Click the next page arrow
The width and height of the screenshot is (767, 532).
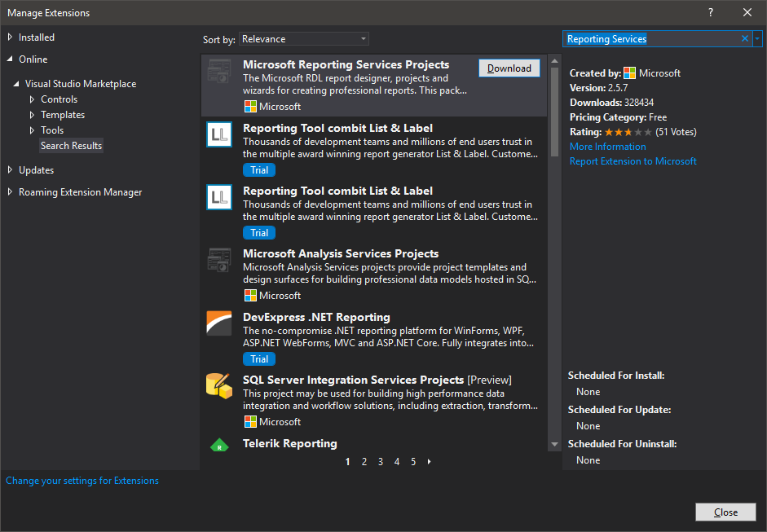pos(429,462)
